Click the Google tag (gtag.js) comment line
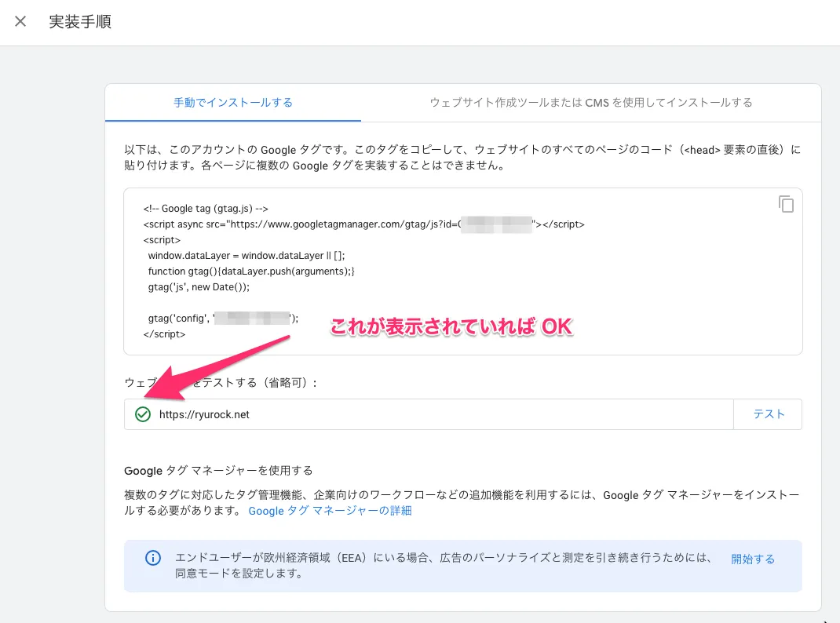Viewport: 840px width, 623px height. point(206,209)
